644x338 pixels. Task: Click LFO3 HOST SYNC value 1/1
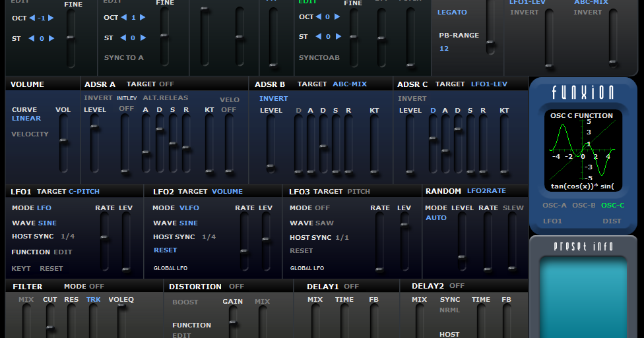tap(342, 237)
